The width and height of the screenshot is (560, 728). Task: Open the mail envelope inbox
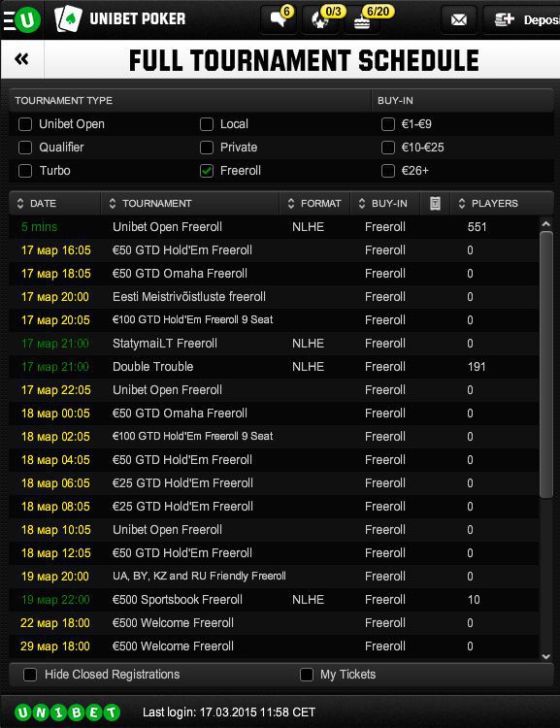pyautogui.click(x=459, y=19)
